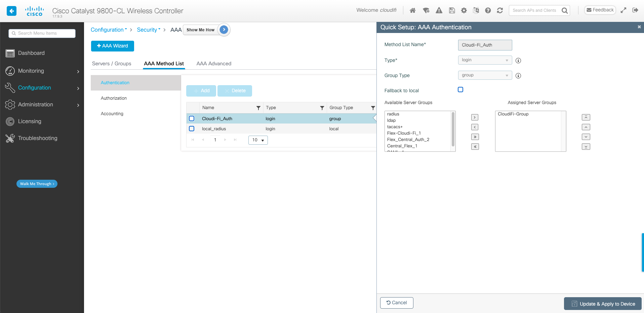The image size is (644, 313).
Task: Check the Cloudi-Fi_Auth row checkbox
Action: [x=192, y=118]
